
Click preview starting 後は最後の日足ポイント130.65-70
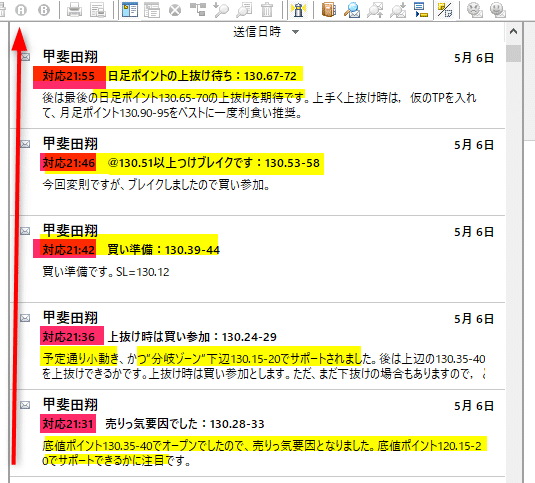[x=259, y=105]
